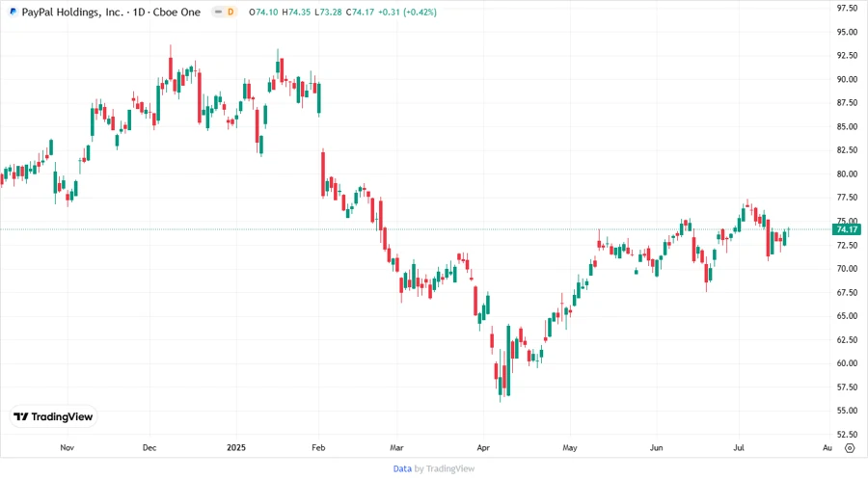This screenshot has height=480, width=868.
Task: Click the gray dash market status indicator
Action: 219,12
